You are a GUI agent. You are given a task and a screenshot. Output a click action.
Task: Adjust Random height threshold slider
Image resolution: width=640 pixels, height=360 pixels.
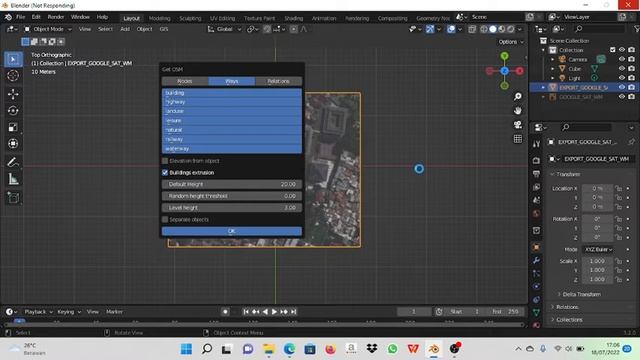(232, 196)
